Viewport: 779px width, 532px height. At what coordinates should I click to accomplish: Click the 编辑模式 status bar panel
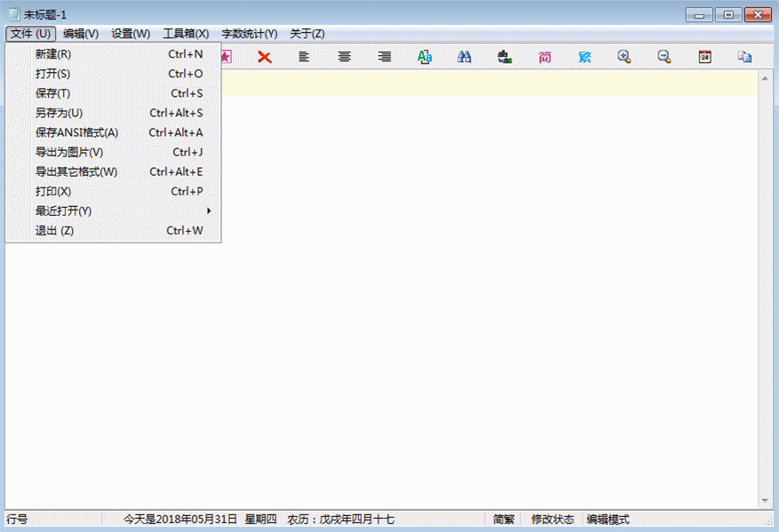[x=608, y=519]
